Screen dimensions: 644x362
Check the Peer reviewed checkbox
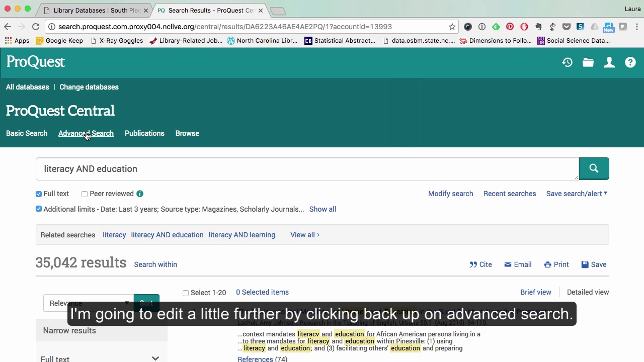click(85, 194)
